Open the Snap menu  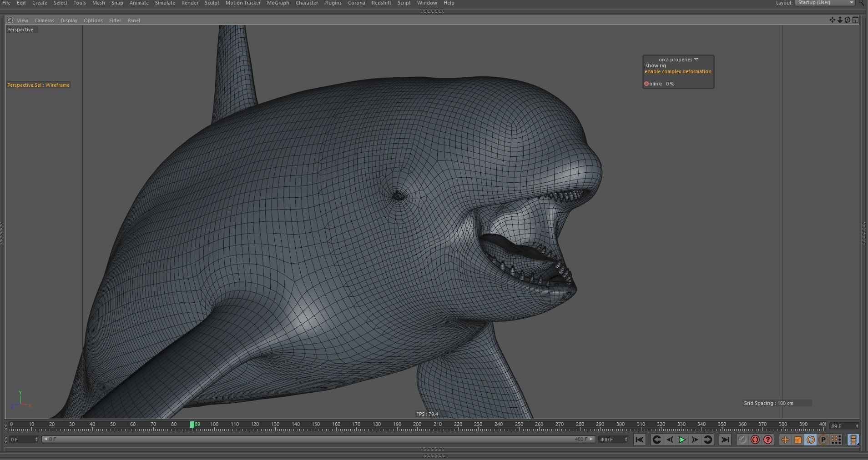coord(117,3)
